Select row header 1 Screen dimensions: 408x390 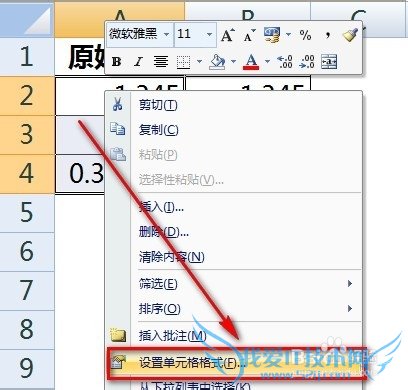click(x=27, y=57)
